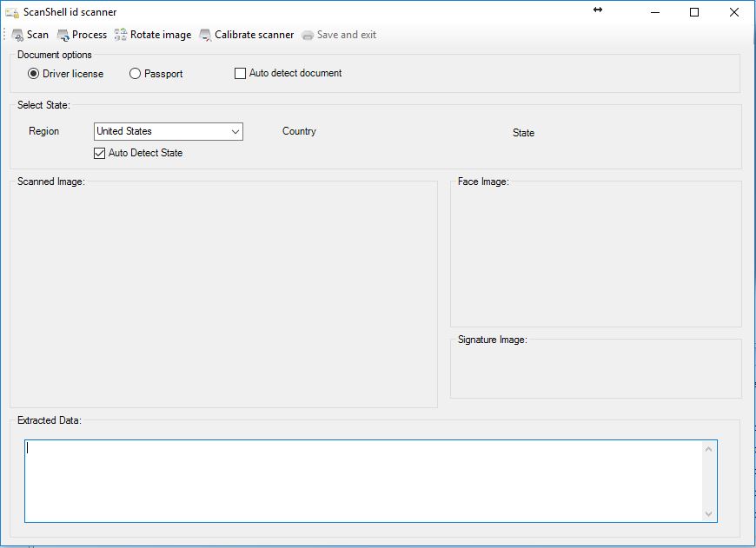Click the "Scanned Image:" group label
Viewport: 756px width, 548px height.
51,182
